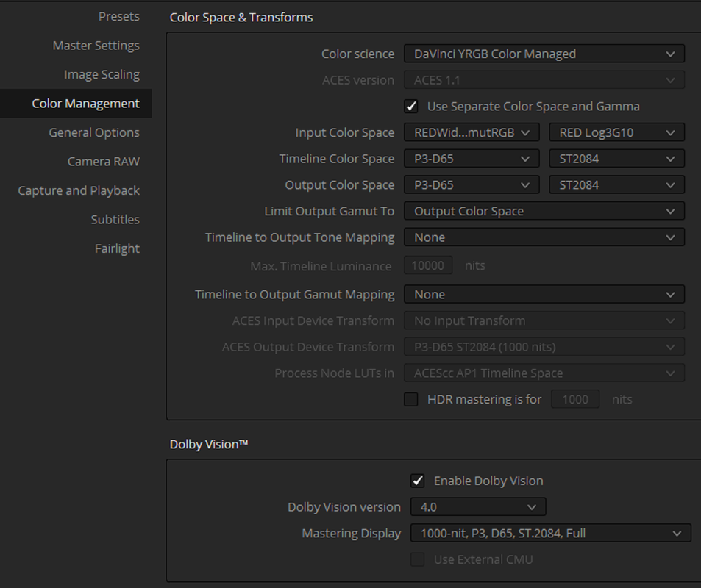
Task: Go to Master Settings
Action: point(96,46)
